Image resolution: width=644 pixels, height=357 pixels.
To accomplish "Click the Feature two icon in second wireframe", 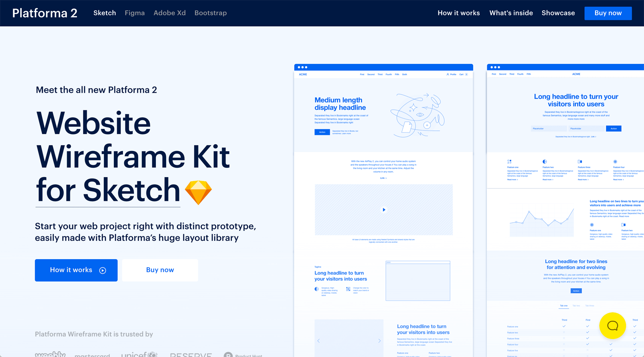I will (x=544, y=162).
